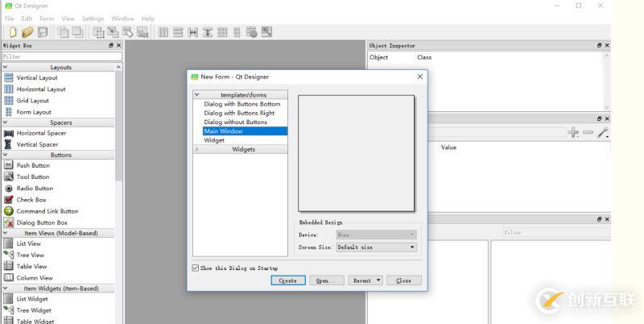Click Lay Out Vertically in Splitter icon
The image size is (644, 324).
(x=208, y=32)
